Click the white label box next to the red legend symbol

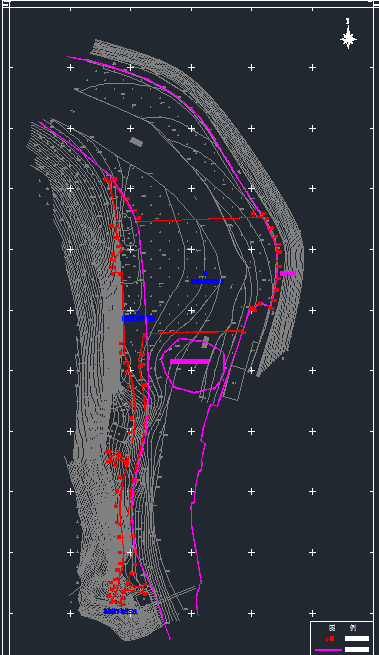click(x=357, y=638)
